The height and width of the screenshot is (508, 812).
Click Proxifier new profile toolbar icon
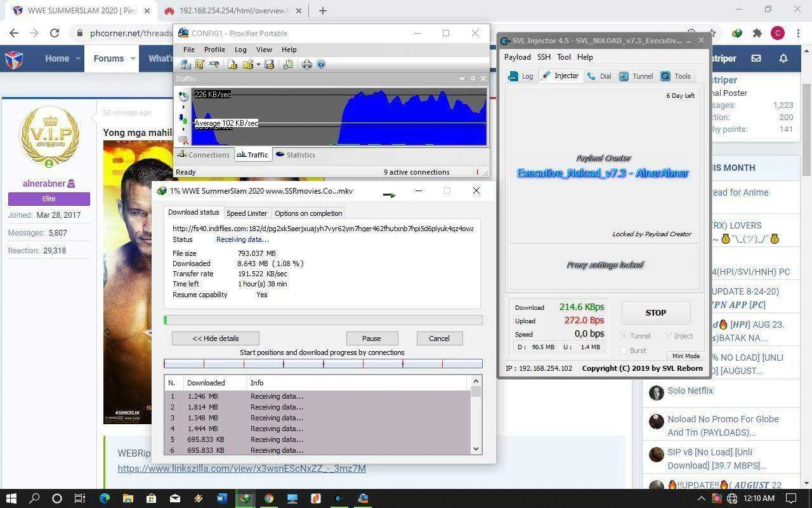(233, 64)
